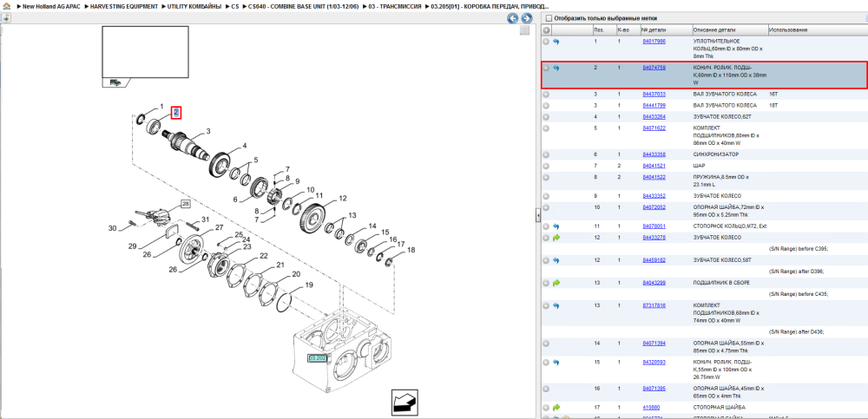The height and width of the screenshot is (419, 868).
Task: Open the CS breadcrumb
Action: coord(235,6)
